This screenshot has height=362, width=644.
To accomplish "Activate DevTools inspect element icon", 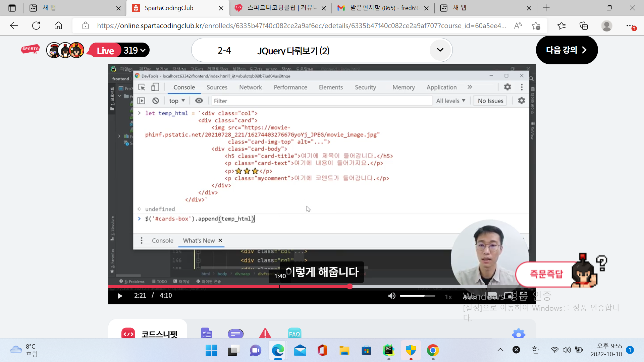I will click(x=142, y=87).
